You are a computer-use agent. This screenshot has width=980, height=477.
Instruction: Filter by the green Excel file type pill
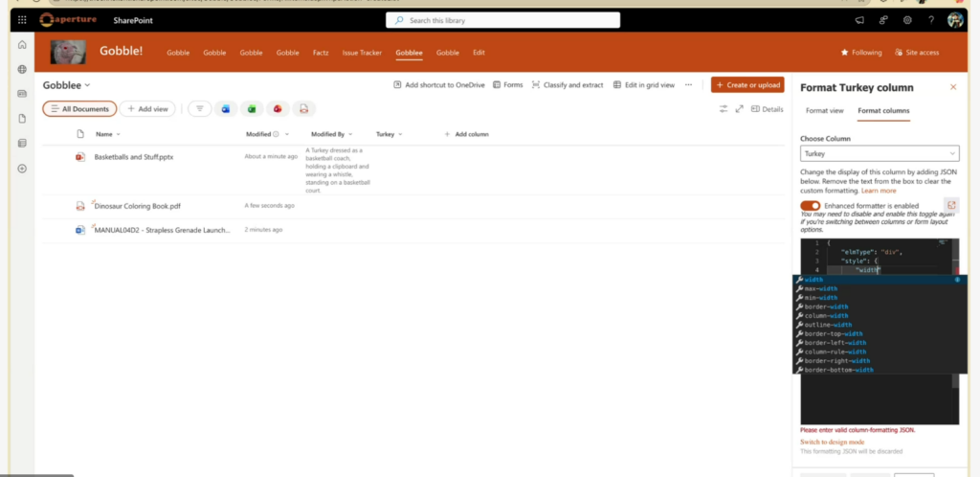tap(252, 109)
